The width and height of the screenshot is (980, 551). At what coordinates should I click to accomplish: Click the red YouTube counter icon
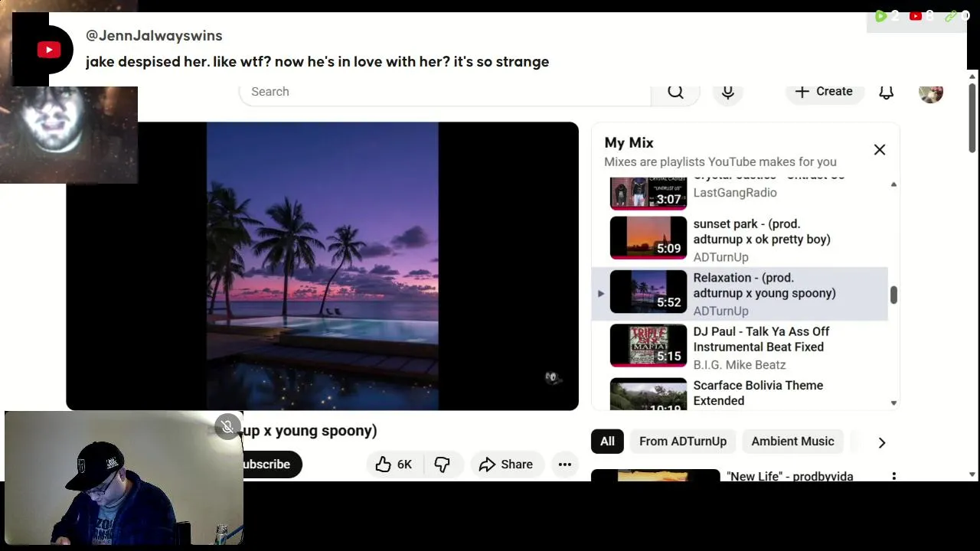click(x=915, y=16)
